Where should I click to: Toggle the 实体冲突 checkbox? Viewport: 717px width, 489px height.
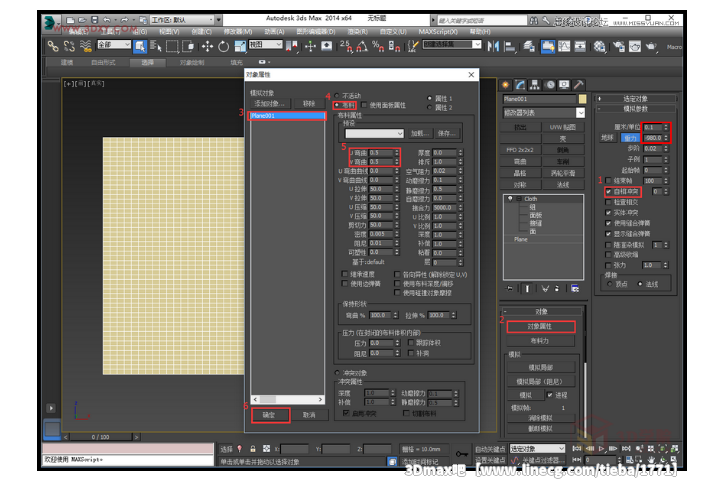[x=608, y=213]
